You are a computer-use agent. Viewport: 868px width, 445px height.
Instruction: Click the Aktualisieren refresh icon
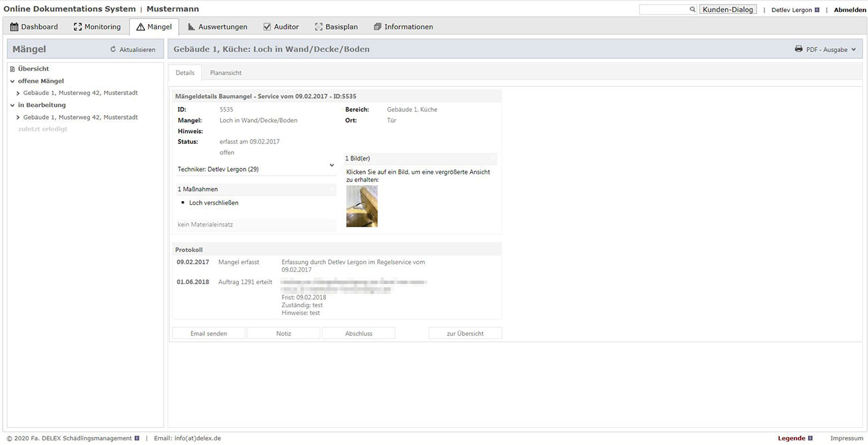click(113, 49)
